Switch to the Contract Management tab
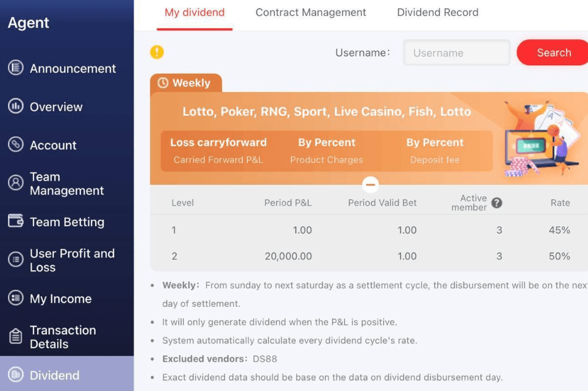This screenshot has width=588, height=391. click(310, 12)
